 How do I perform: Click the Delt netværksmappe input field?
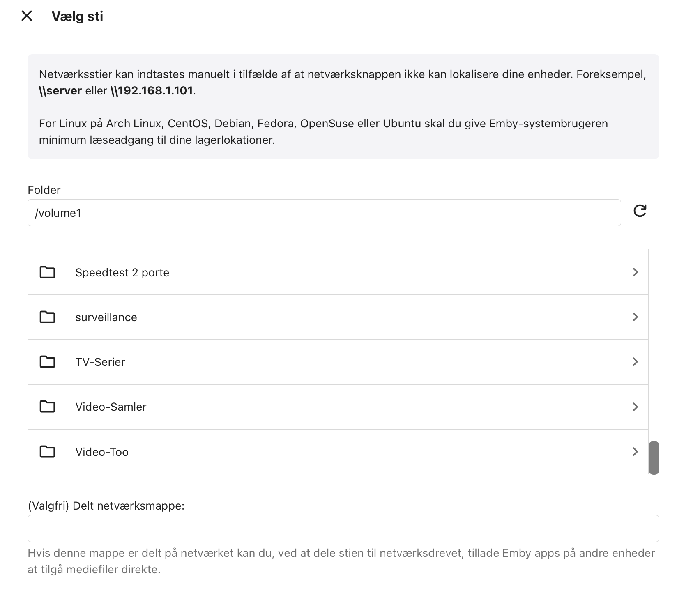click(343, 529)
